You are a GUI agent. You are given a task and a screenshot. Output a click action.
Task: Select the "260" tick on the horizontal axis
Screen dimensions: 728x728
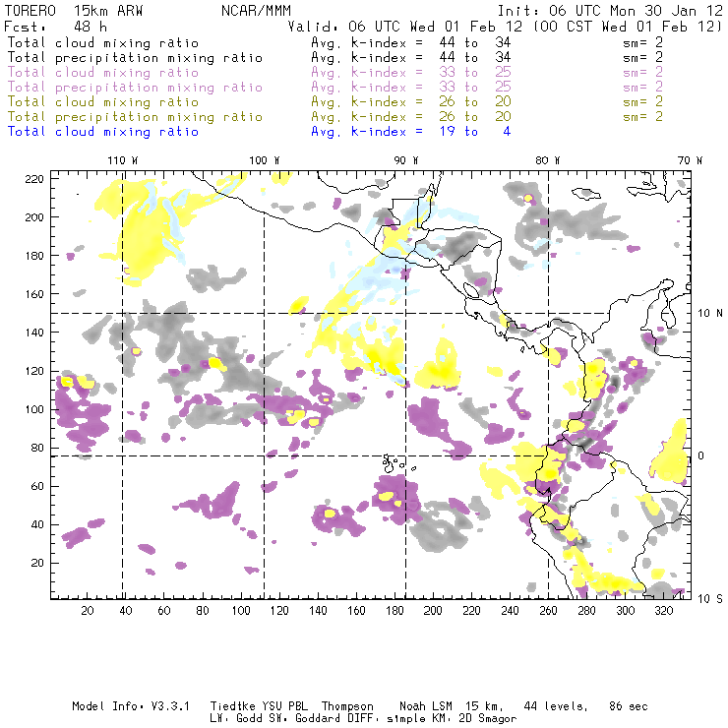pyautogui.click(x=548, y=611)
